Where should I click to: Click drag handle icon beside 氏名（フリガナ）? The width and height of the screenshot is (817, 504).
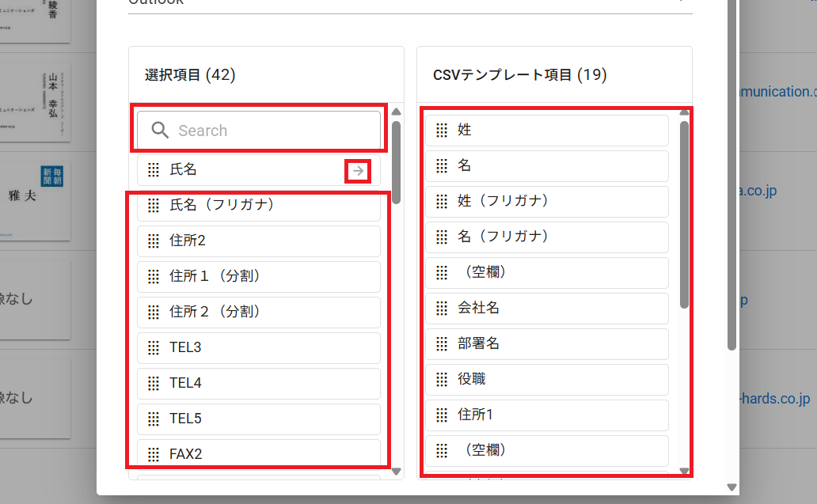pyautogui.click(x=154, y=206)
